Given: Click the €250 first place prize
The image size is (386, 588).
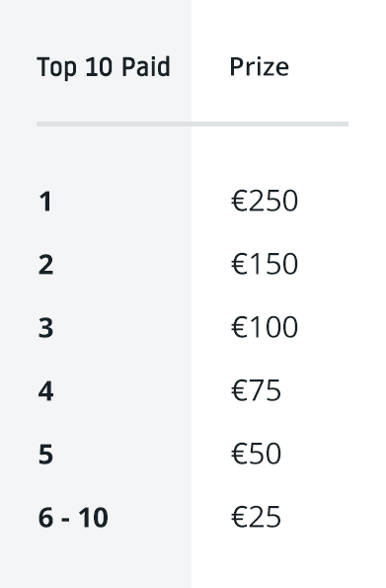Looking at the screenshot, I should pos(265,201).
